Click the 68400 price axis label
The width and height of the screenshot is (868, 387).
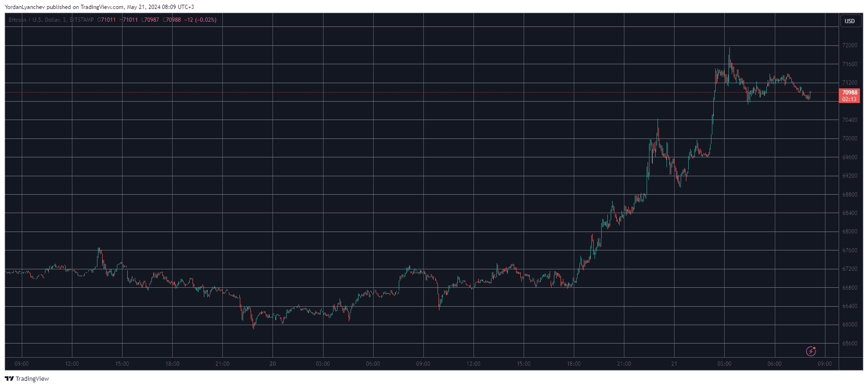pyautogui.click(x=850, y=213)
